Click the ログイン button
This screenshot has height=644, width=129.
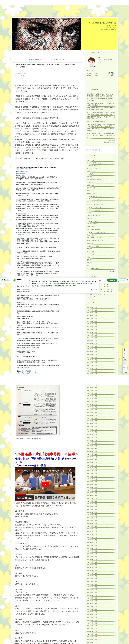point(123,280)
